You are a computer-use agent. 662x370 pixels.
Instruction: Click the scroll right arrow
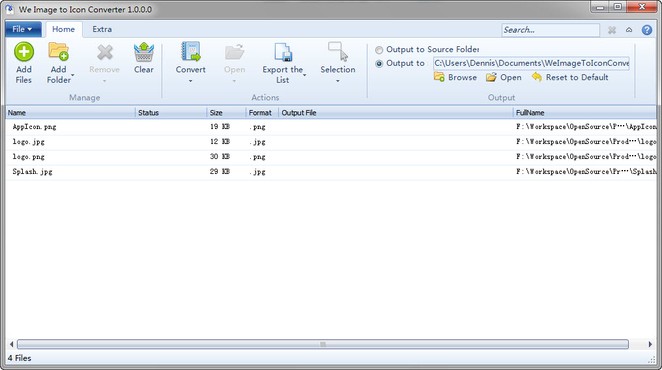tap(650, 344)
